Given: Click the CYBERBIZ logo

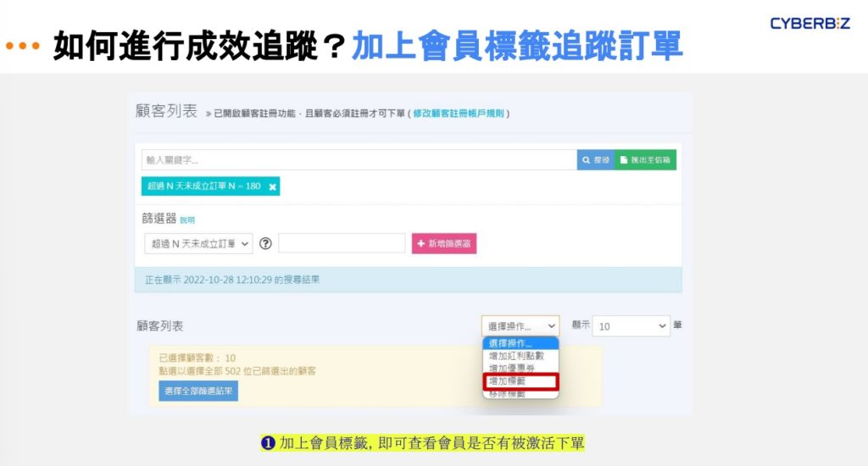Looking at the screenshot, I should pos(809,24).
